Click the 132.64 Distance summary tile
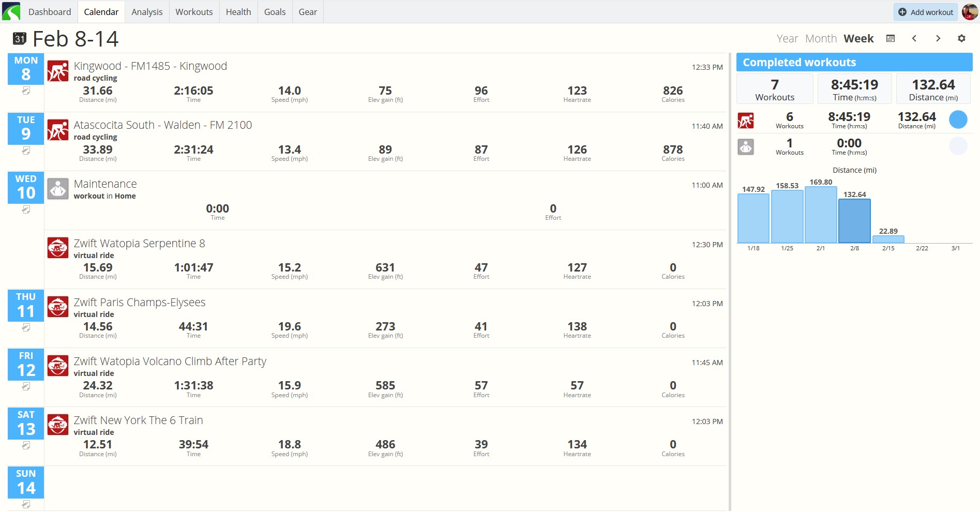This screenshot has width=980, height=512. click(x=933, y=89)
